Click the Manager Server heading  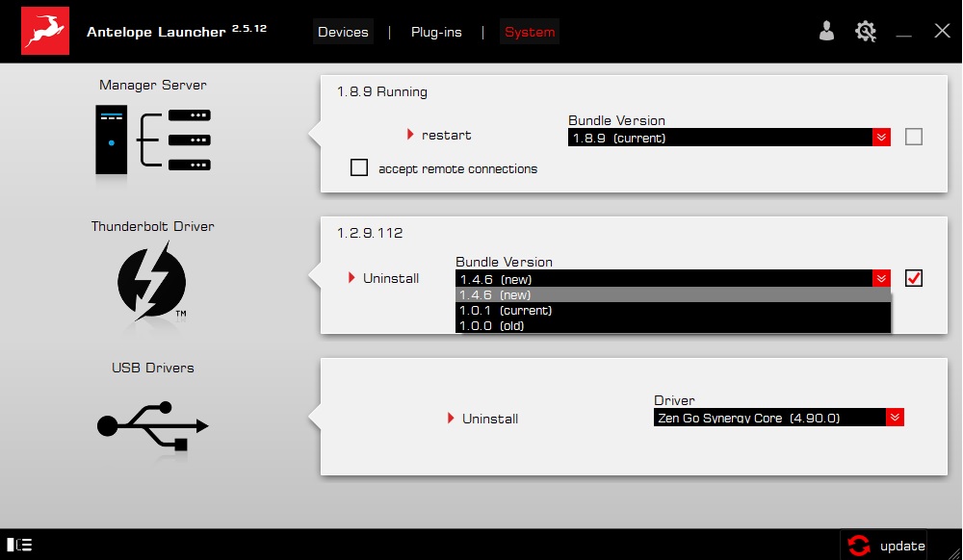(153, 86)
